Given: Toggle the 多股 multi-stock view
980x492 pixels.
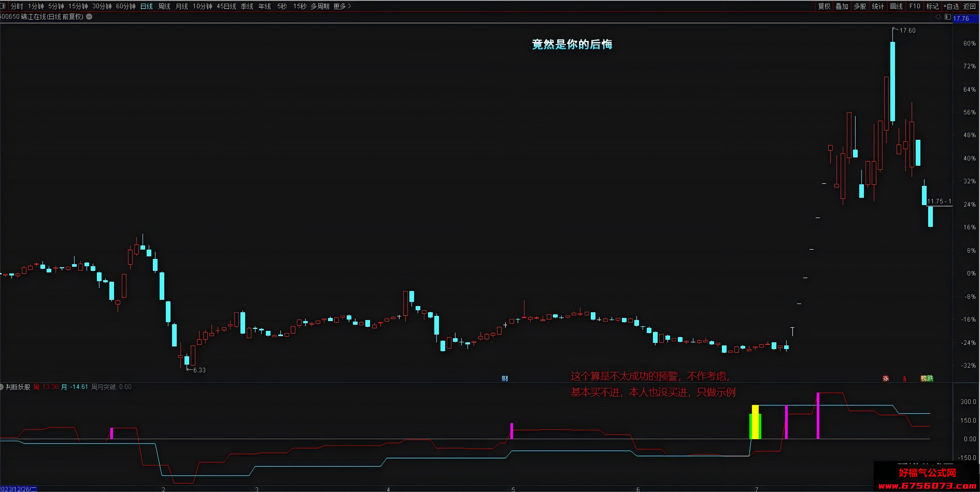Looking at the screenshot, I should coord(860,6).
